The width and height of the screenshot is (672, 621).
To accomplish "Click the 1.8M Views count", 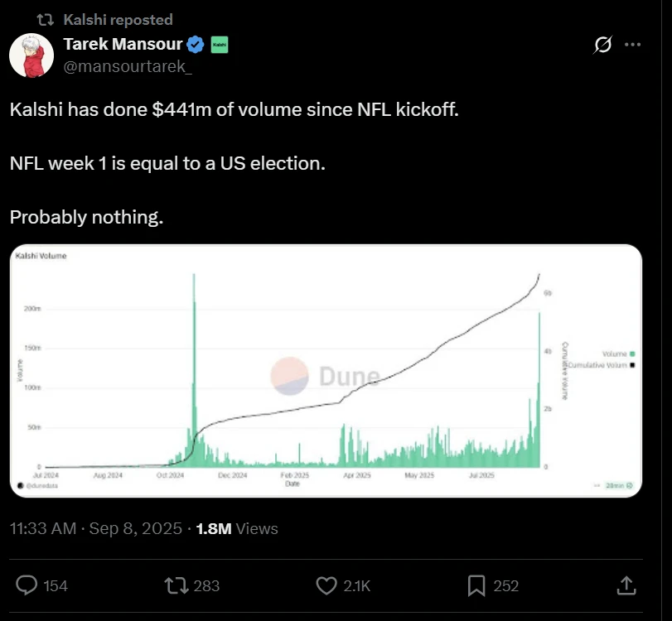I will tap(237, 528).
